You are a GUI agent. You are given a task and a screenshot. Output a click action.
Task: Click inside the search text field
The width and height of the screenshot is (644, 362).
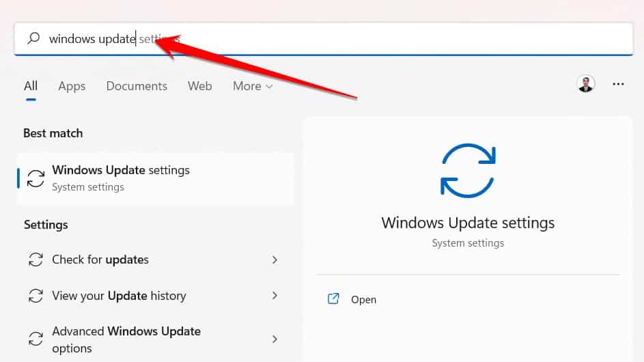click(324, 39)
